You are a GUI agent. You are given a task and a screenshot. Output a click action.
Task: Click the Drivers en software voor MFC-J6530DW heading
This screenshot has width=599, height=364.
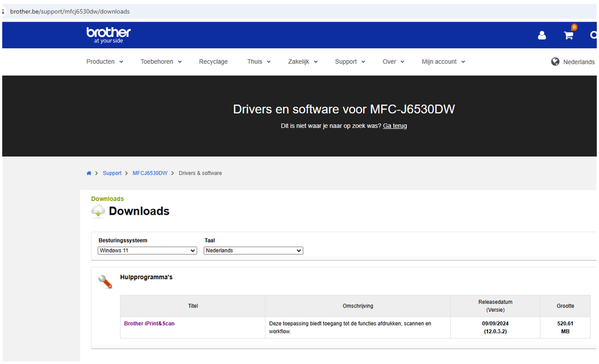click(x=344, y=109)
